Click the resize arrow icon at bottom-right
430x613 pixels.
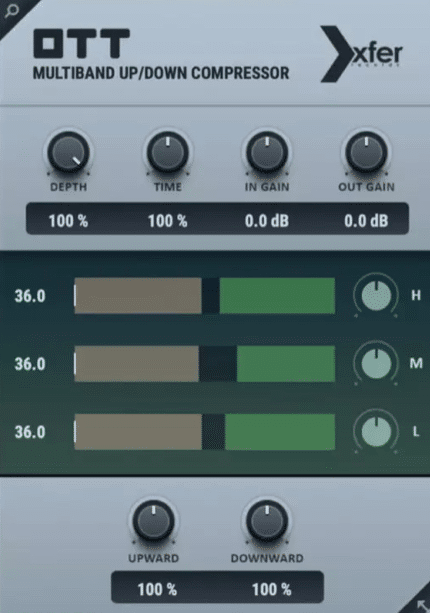(422, 604)
